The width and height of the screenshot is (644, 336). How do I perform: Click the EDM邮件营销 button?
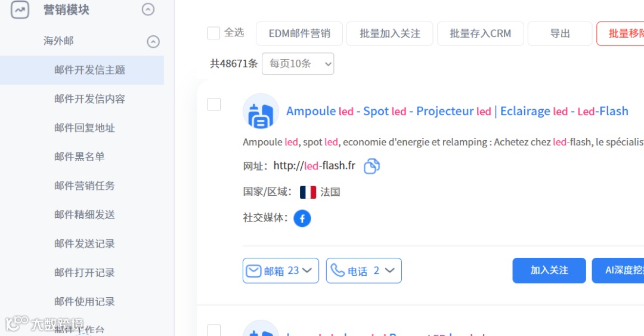point(299,33)
